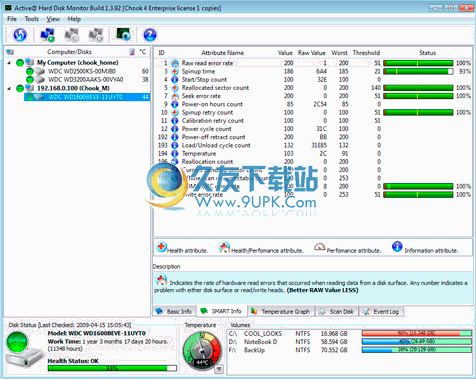Click the Perfomance attribute gauge legend icon
Screen dimensions: 476x379
point(320,247)
